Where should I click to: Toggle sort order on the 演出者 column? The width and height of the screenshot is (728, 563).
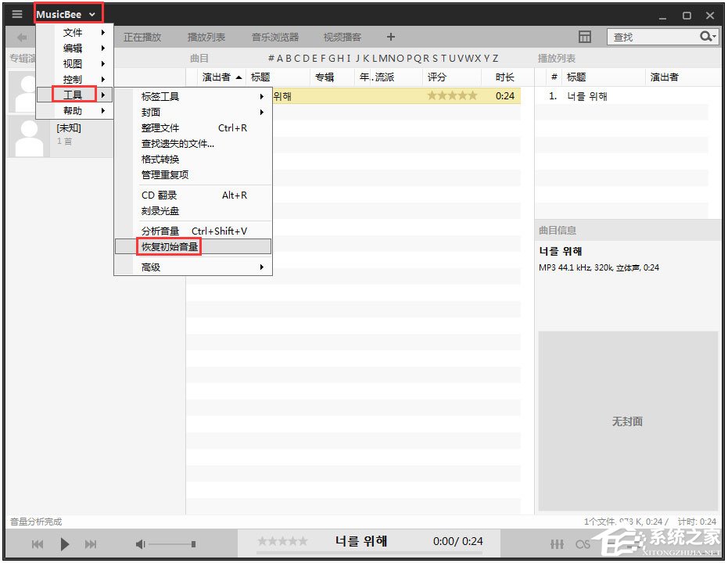(x=216, y=77)
